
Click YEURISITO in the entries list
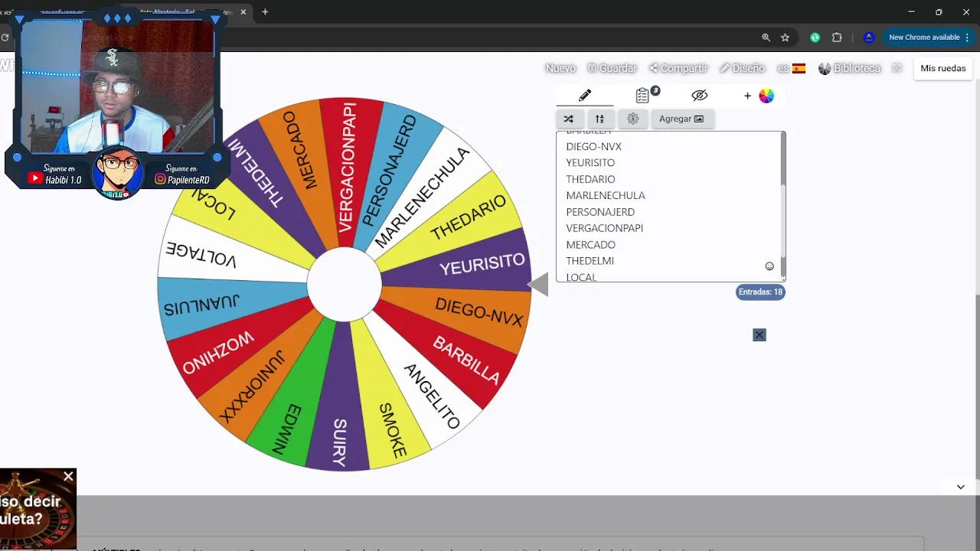[x=590, y=162]
